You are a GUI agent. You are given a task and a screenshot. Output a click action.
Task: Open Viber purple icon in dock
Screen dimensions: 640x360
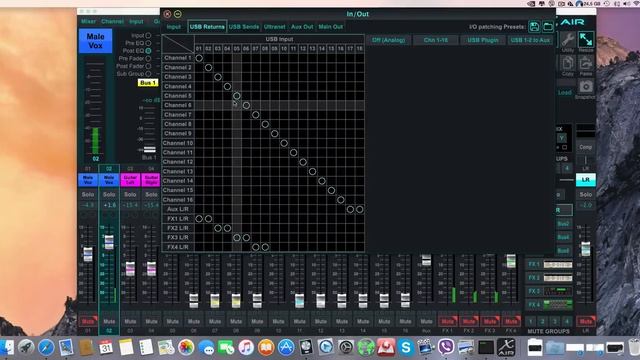tap(446, 347)
